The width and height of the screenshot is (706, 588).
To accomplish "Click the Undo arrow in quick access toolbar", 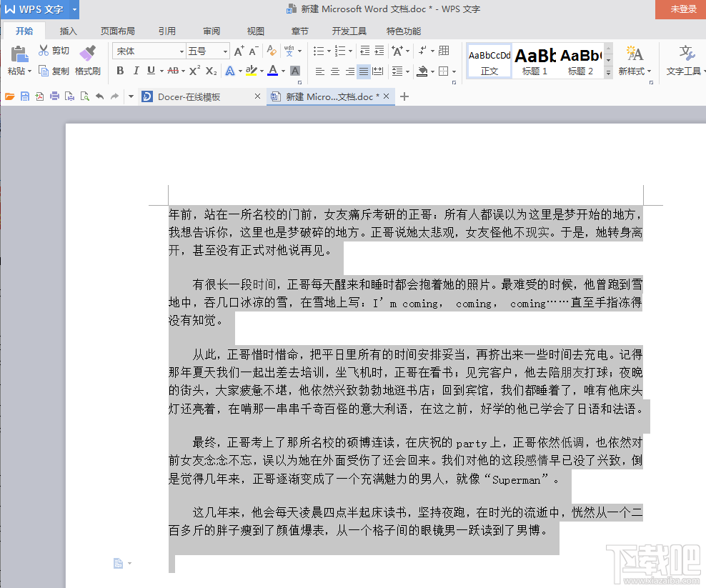I will [x=100, y=96].
